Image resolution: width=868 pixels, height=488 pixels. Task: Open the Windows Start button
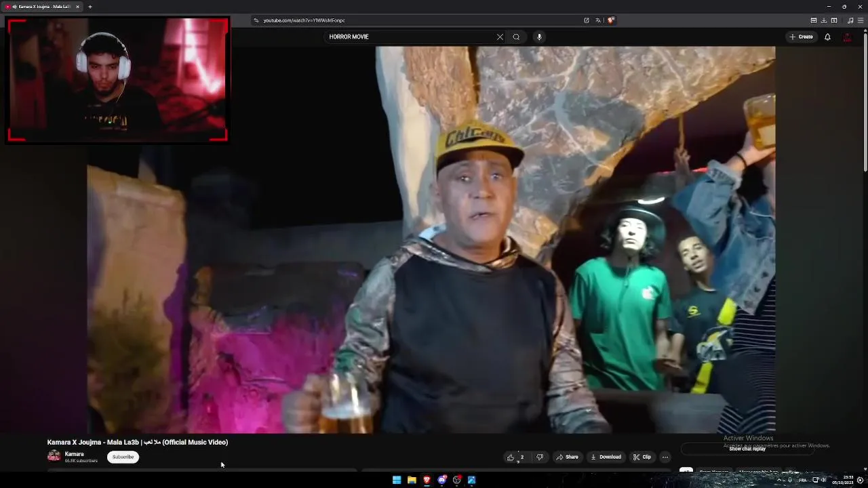point(397,480)
